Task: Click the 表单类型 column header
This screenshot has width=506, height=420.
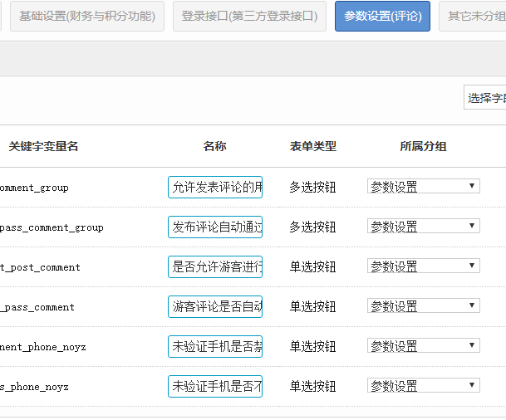Action: 313,147
